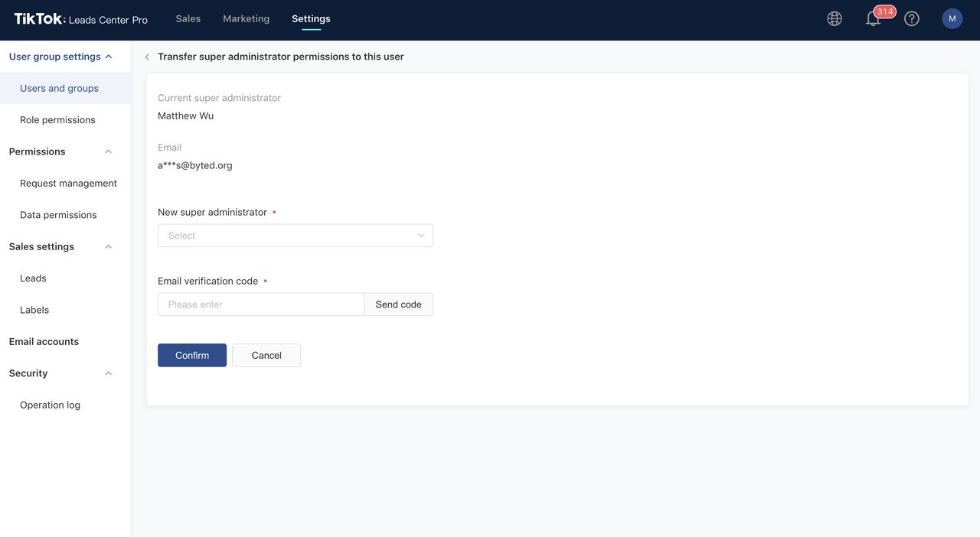Click the back arrow next to page title

(x=145, y=57)
